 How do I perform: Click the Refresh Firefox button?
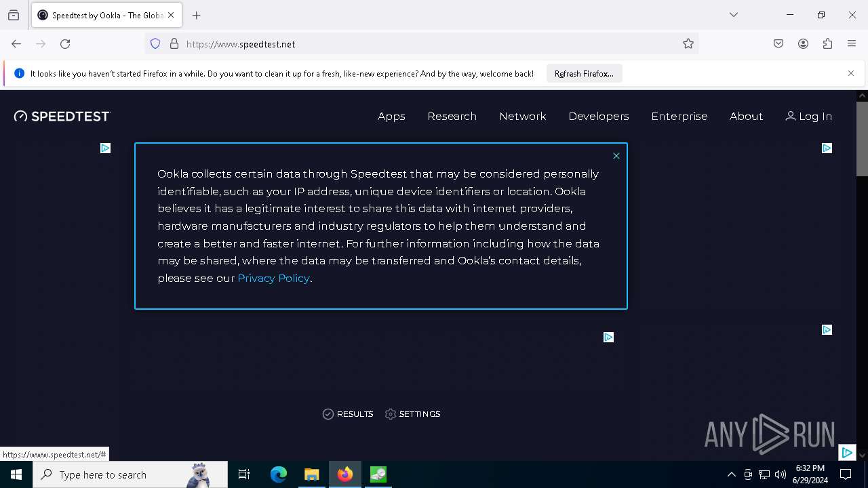(584, 74)
